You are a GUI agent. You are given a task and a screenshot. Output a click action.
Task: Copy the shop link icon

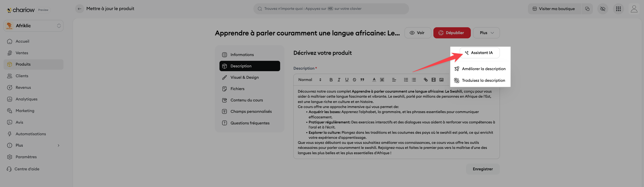pos(587,9)
